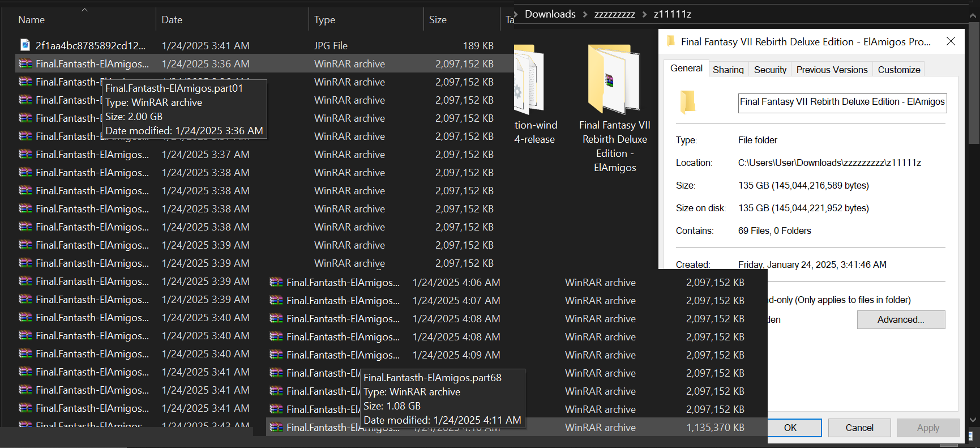Click the "Final Fantasy VII Rebirth Deluxe Edition - ElAmigos" folder label
The width and height of the screenshot is (980, 448).
click(x=615, y=146)
